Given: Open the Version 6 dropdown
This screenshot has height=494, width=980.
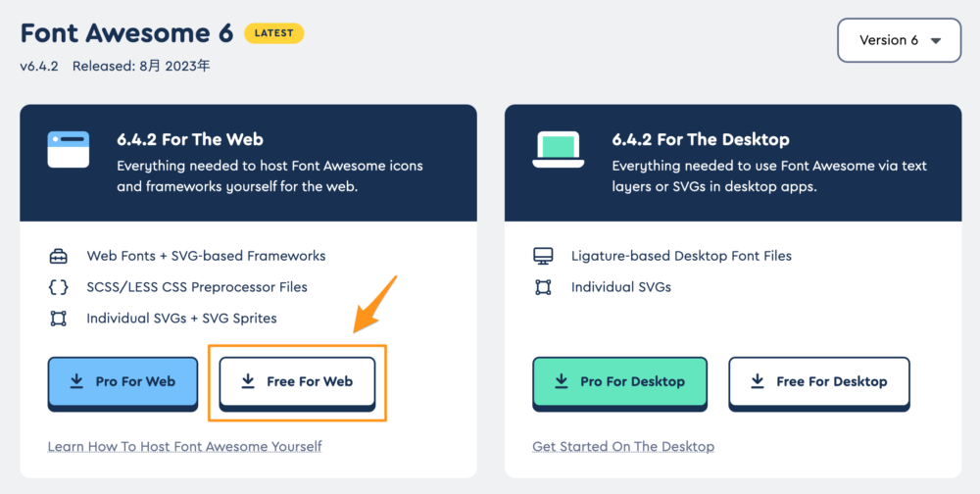Looking at the screenshot, I should point(900,40).
